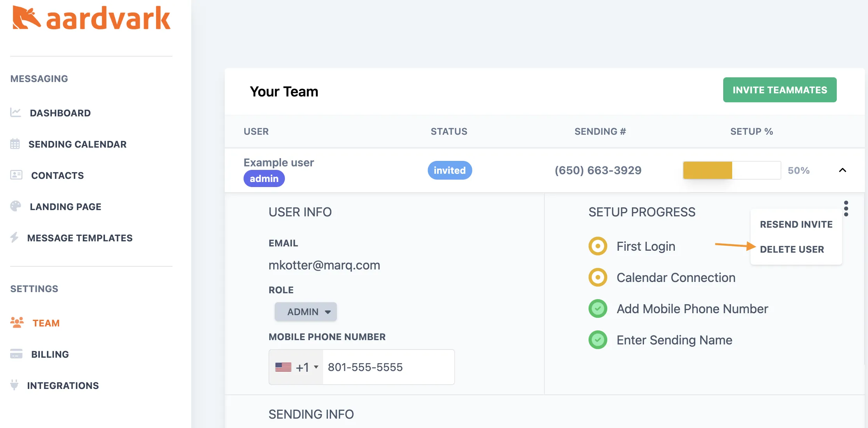The height and width of the screenshot is (428, 868).
Task: Click the Calendar Connection status circle
Action: pyautogui.click(x=598, y=278)
